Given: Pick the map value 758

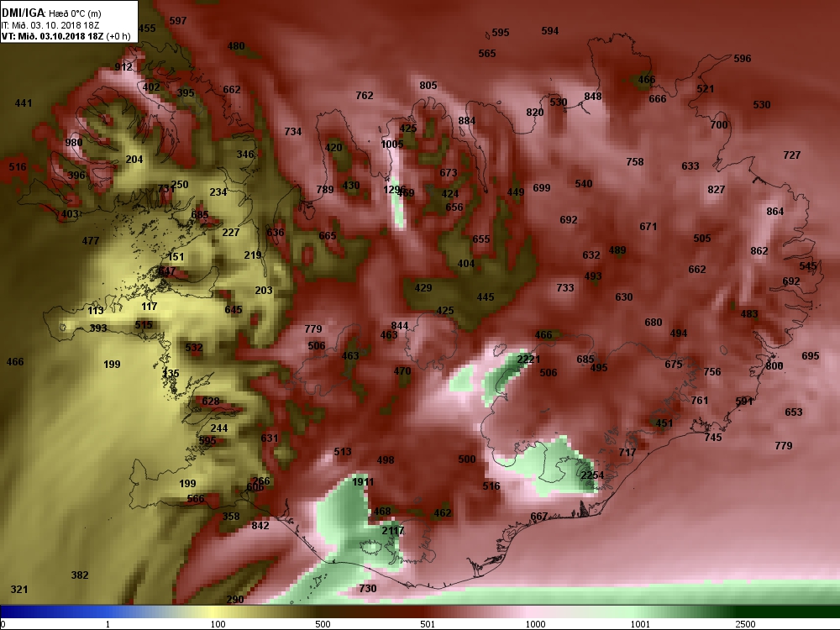Looking at the screenshot, I should pos(635,162).
